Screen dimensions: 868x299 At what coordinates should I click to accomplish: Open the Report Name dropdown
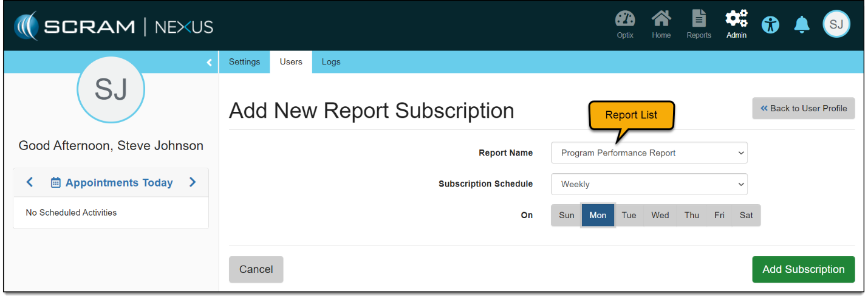point(649,153)
